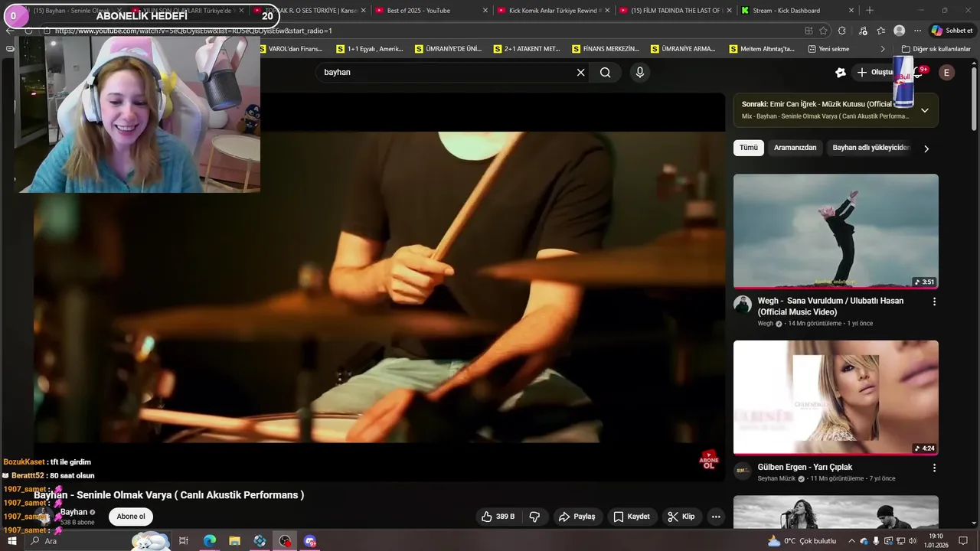980x551 pixels.
Task: Expand the Sonraki mix playlist panel
Action: coord(925,110)
